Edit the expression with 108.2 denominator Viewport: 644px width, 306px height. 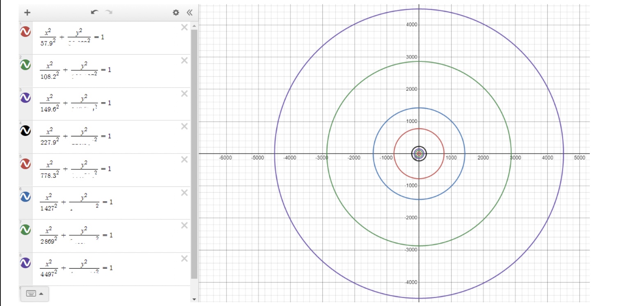pyautogui.click(x=112, y=71)
